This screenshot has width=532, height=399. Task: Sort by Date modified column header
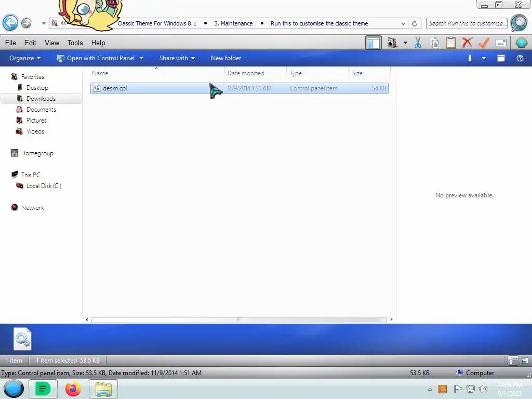click(255, 73)
